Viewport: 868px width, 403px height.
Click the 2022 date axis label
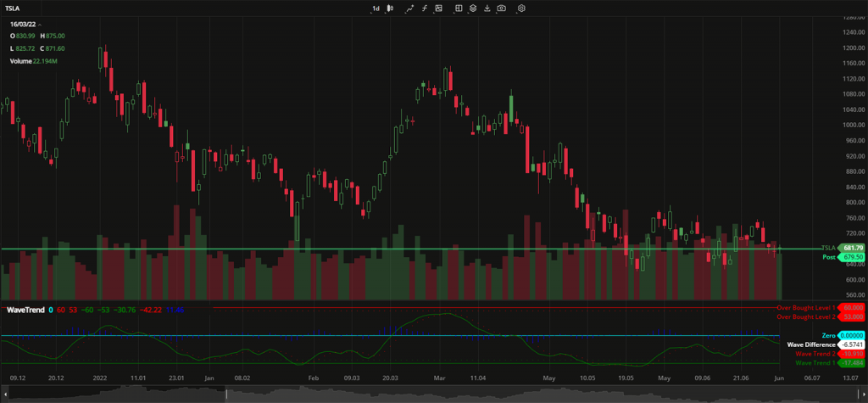tap(100, 378)
